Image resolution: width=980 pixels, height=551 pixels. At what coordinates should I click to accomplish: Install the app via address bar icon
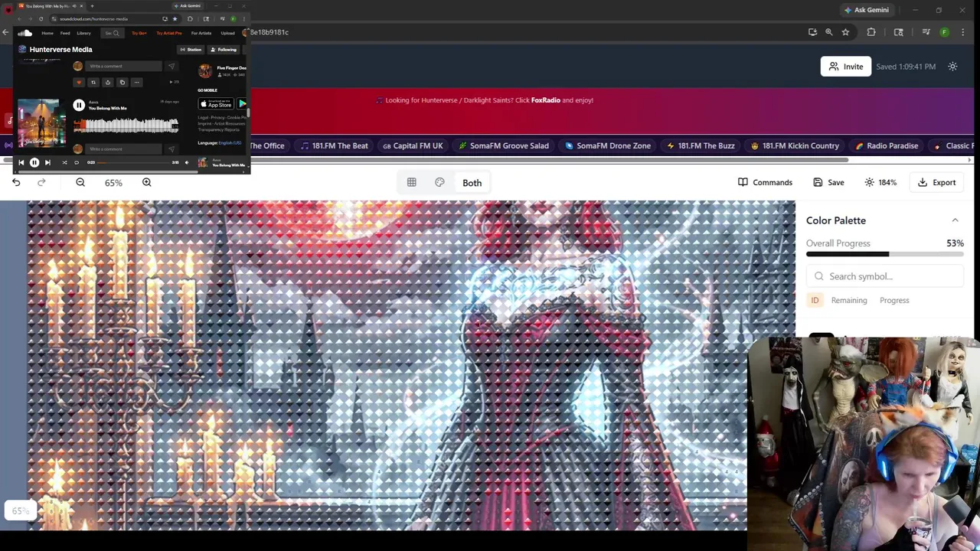click(x=812, y=32)
